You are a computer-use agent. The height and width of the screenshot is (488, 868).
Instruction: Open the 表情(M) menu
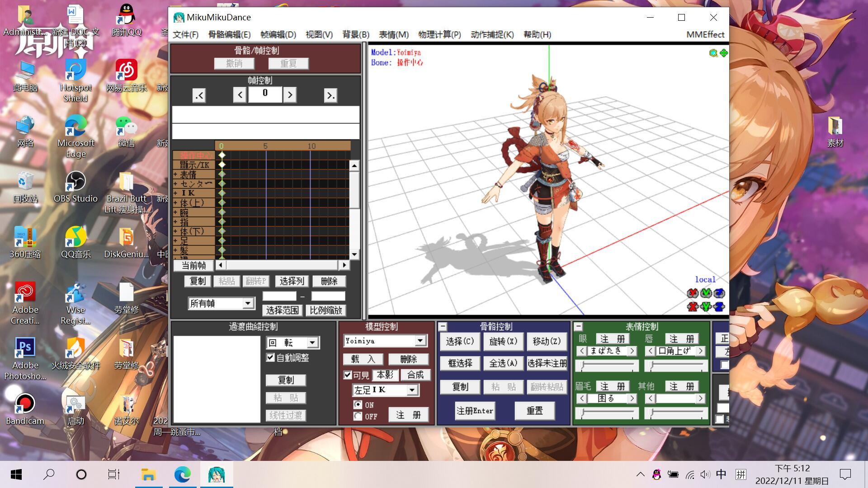[x=393, y=35]
